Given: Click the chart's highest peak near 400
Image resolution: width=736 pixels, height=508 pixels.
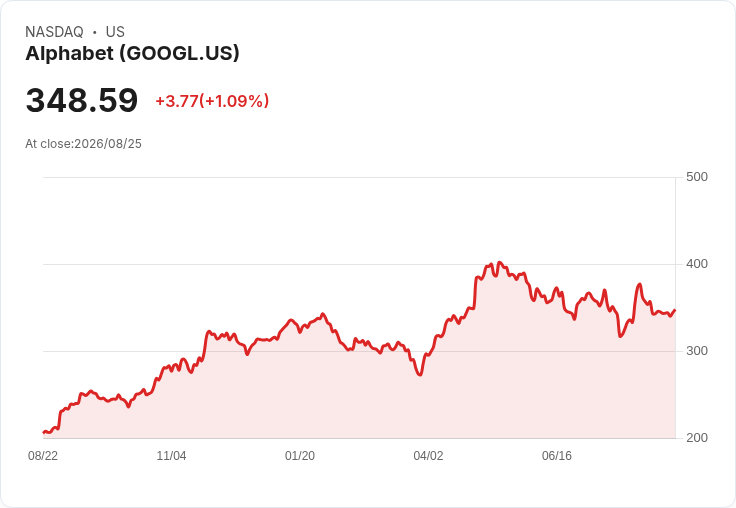Looking at the screenshot, I should 499,263.
